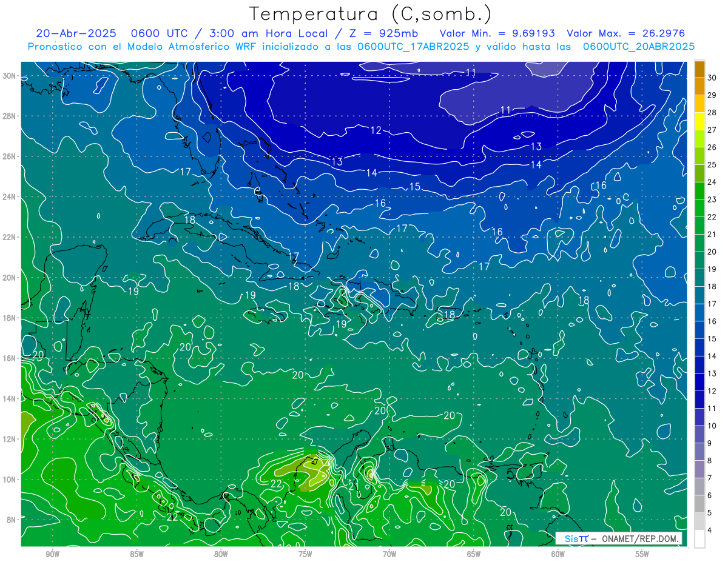
Task: Select the '20-Abr-2025' date text
Action: click(76, 33)
